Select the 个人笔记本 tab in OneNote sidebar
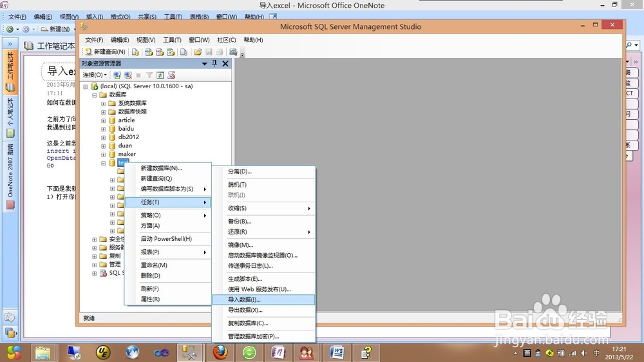This screenshot has width=644, height=362. point(10,117)
